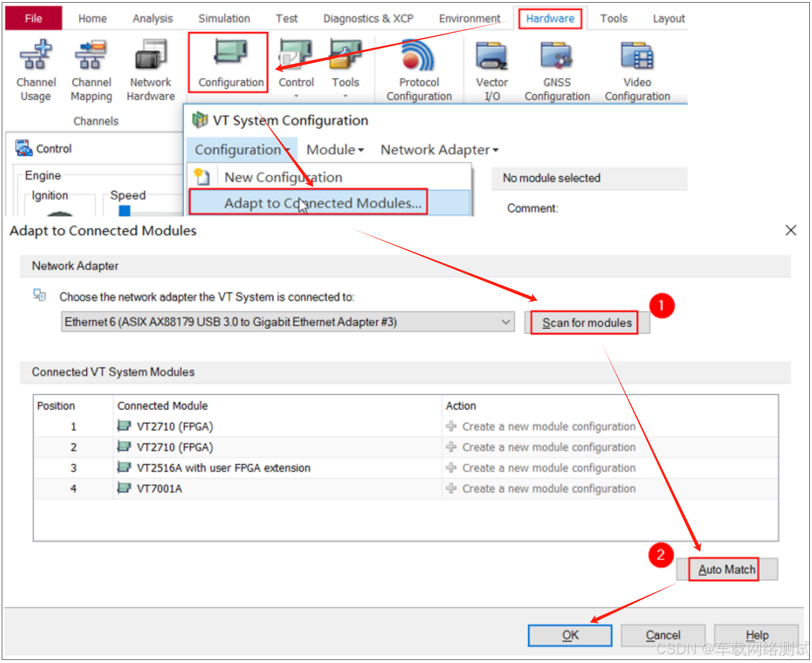Click row 3 Create a new module configuration
Screen dimensions: 812x663
coord(549,468)
